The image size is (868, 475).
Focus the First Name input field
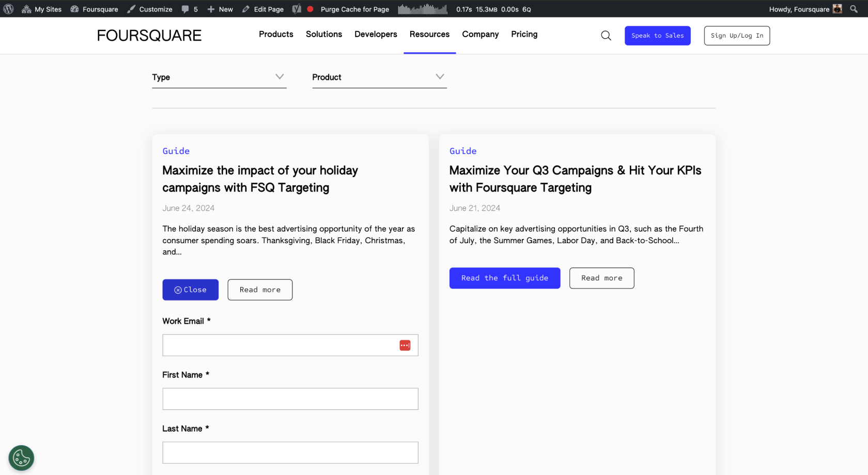point(290,399)
